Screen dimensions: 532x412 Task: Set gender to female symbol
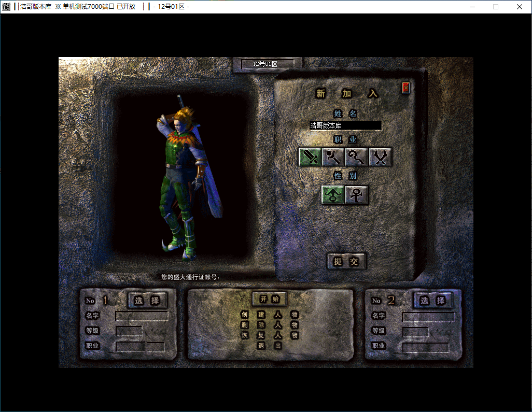357,195
